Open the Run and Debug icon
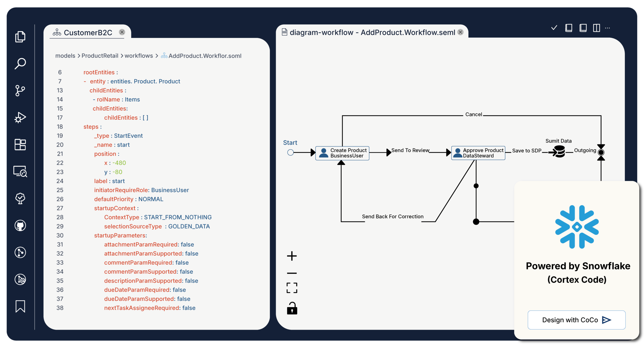 tap(20, 118)
